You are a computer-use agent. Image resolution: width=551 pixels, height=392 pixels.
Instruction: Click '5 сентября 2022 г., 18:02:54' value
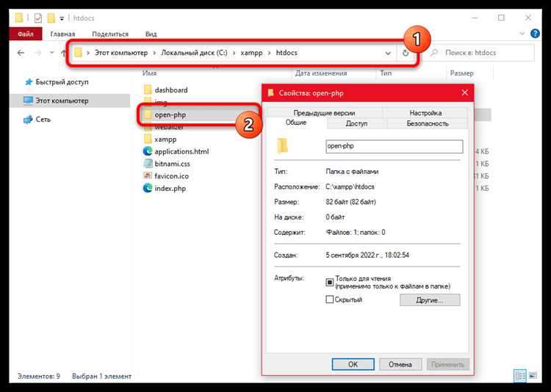(367, 255)
